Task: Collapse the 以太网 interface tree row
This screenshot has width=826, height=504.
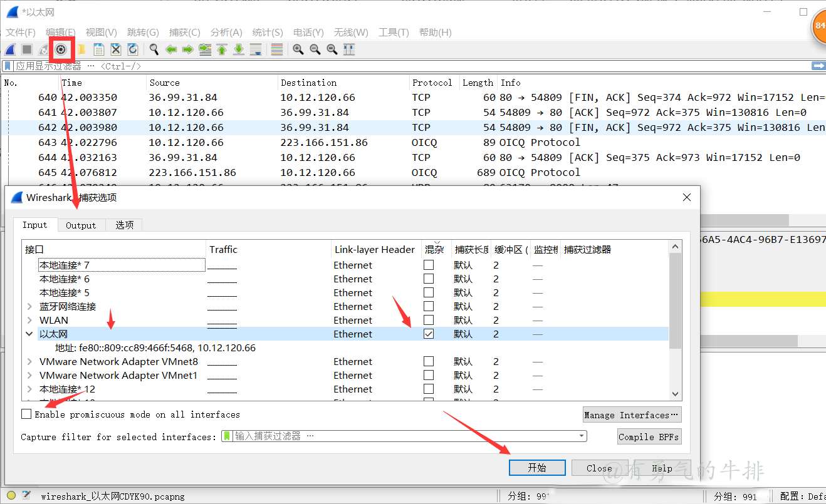Action: (29, 334)
